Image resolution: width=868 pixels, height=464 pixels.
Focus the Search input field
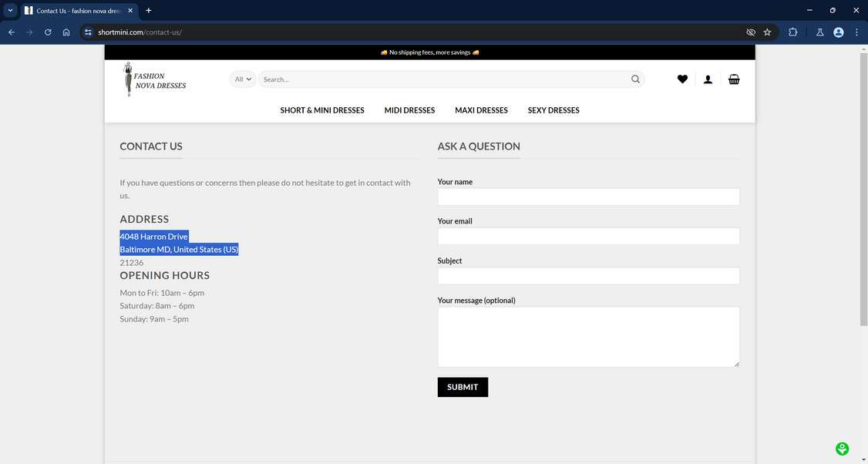coord(445,79)
